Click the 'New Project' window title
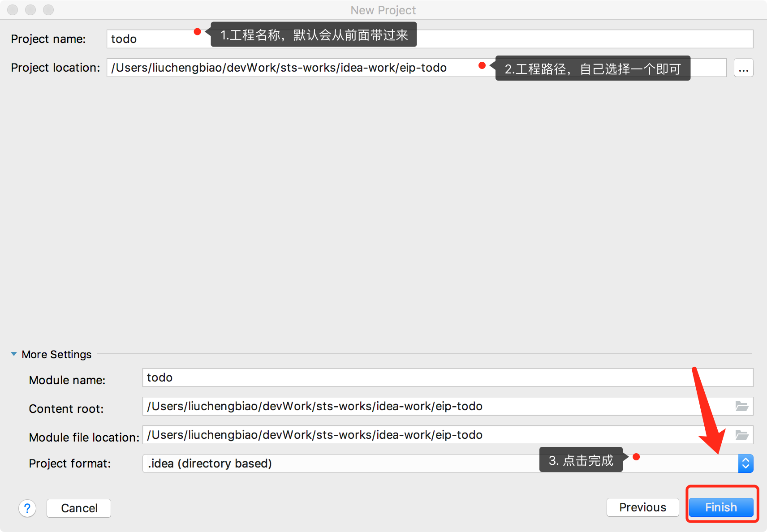The width and height of the screenshot is (767, 532). tap(383, 10)
